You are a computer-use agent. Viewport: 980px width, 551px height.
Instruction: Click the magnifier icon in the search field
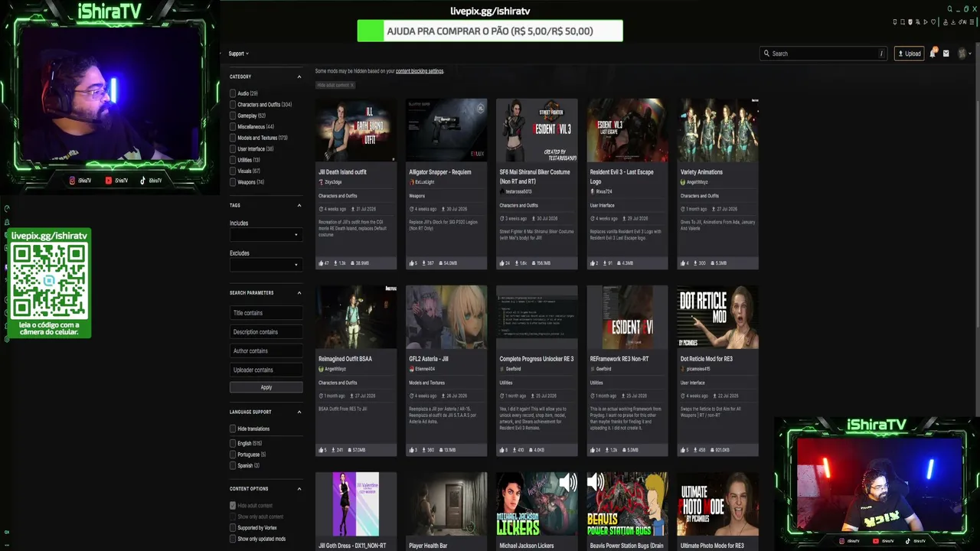(x=766, y=54)
